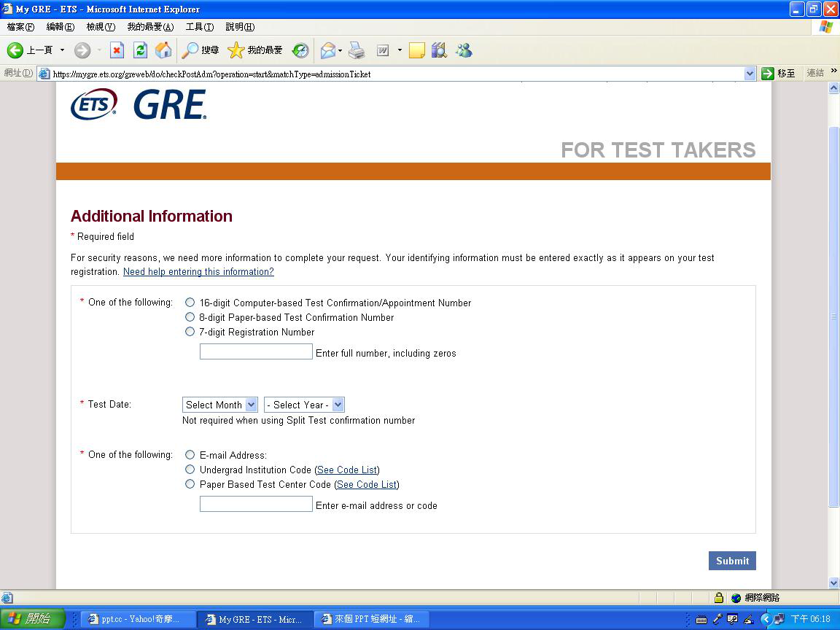Click the scrollbar down arrow
The image size is (840, 630).
point(833,583)
